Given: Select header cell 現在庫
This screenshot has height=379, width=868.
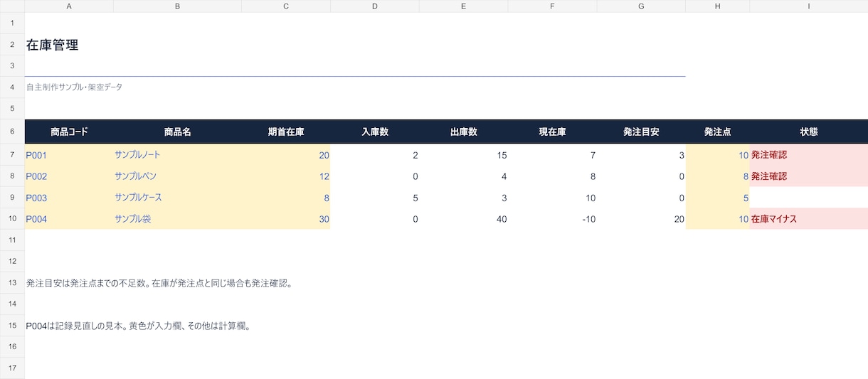Looking at the screenshot, I should [x=552, y=132].
